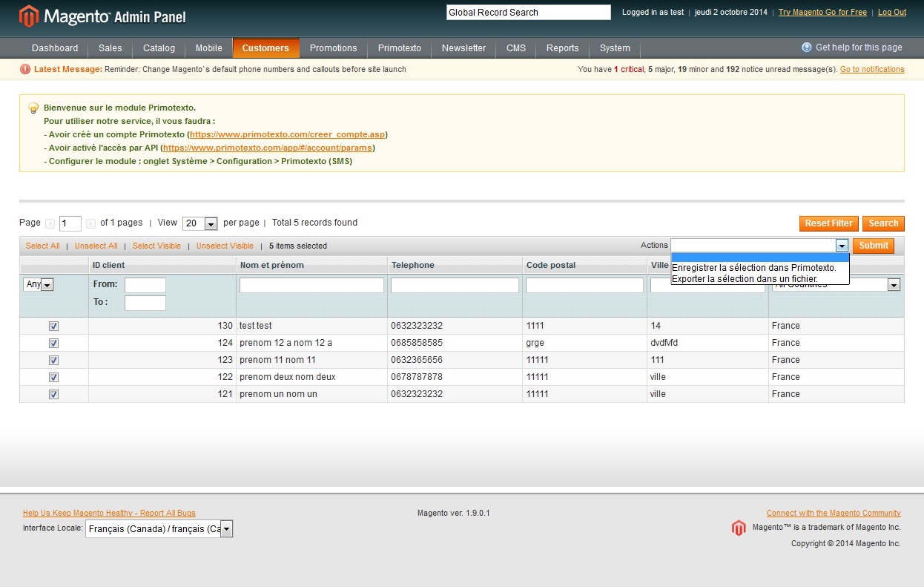Uncheck the checkbox for customer 122

[x=53, y=377]
